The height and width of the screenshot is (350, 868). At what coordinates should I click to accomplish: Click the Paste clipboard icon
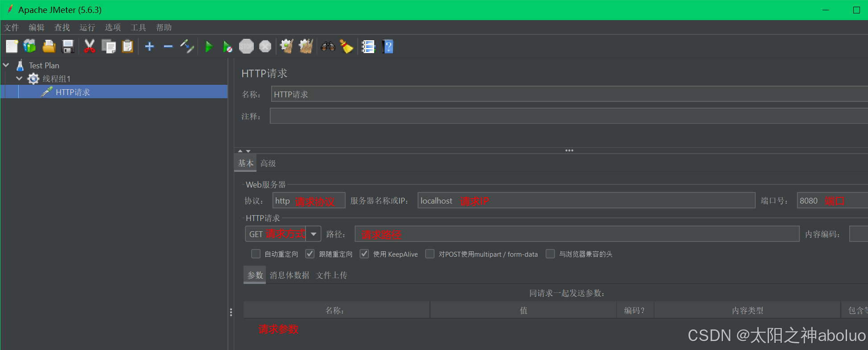click(x=128, y=46)
